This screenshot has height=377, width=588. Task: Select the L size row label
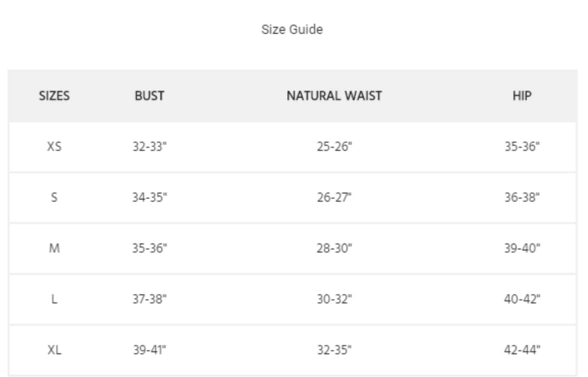point(54,299)
